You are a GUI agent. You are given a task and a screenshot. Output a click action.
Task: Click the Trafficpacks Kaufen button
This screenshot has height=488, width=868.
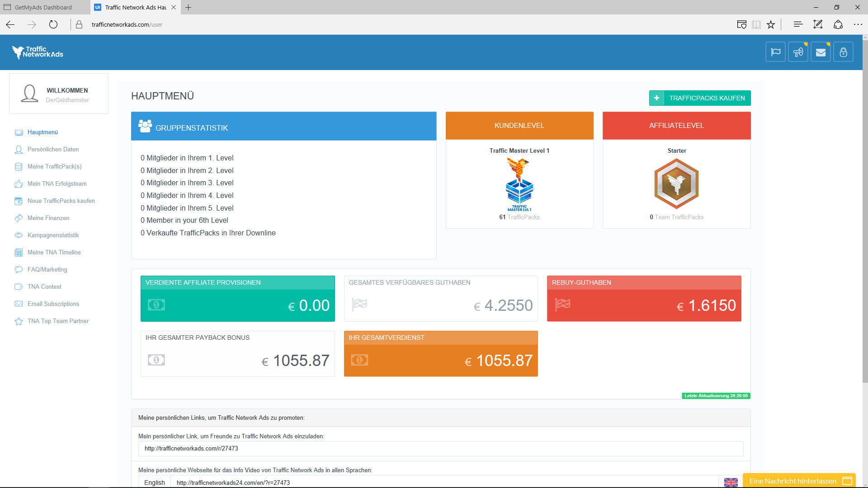tap(700, 98)
